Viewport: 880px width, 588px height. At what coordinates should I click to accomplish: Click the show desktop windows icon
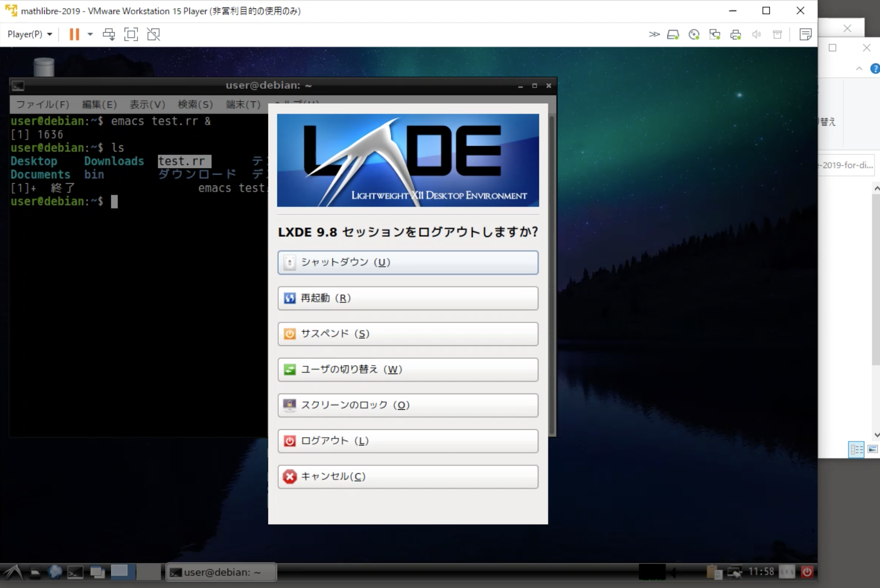click(97, 572)
